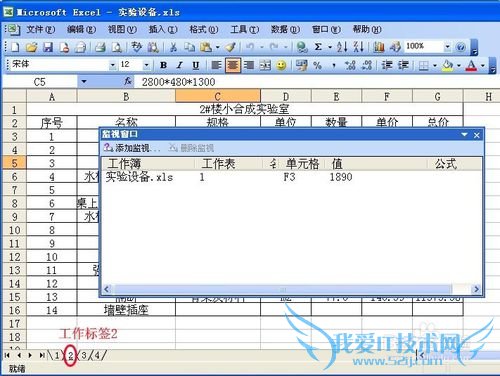Click the Insert Hyperlink globe icon
This screenshot has height=376, width=500.
[x=302, y=47]
